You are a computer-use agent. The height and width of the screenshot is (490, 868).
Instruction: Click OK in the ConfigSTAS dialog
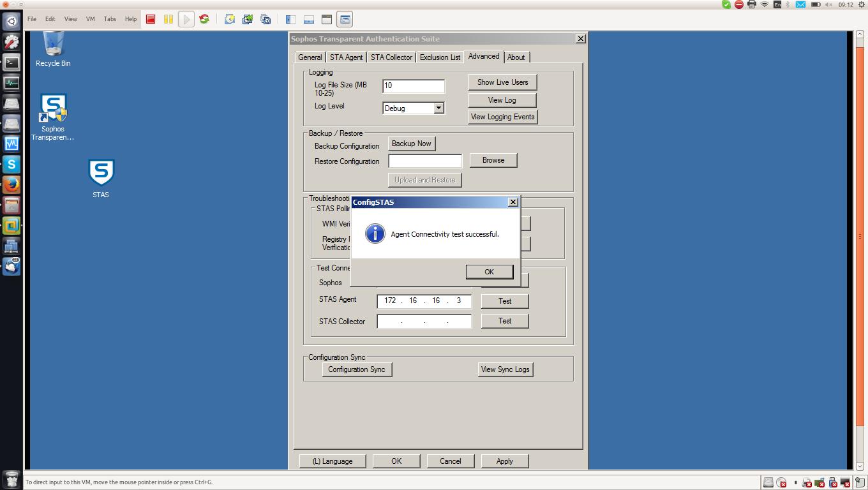coord(490,272)
